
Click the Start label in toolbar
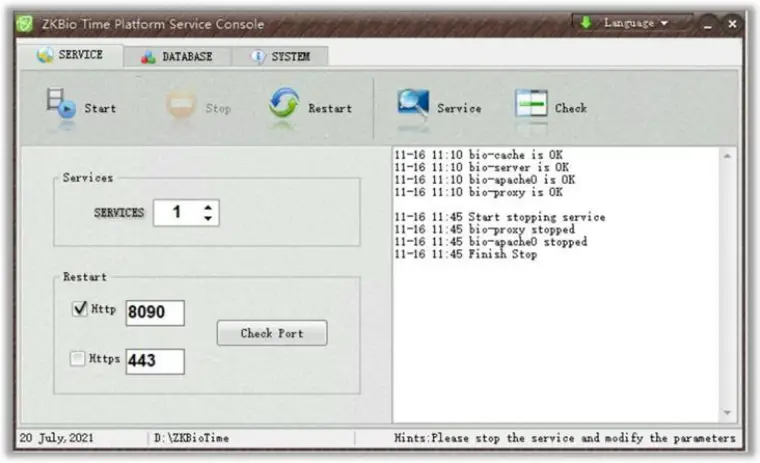[100, 108]
